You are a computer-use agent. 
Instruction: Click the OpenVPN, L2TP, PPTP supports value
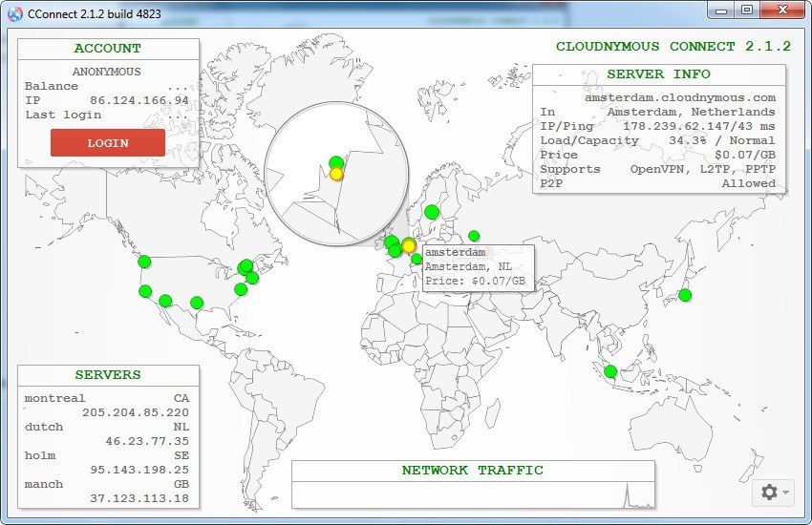pyautogui.click(x=703, y=169)
